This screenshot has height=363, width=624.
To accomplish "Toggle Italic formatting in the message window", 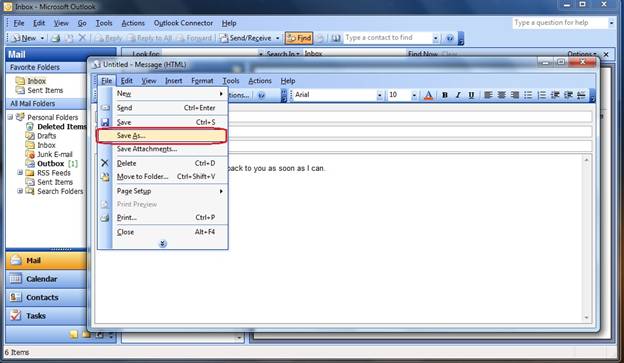I will click(x=458, y=95).
